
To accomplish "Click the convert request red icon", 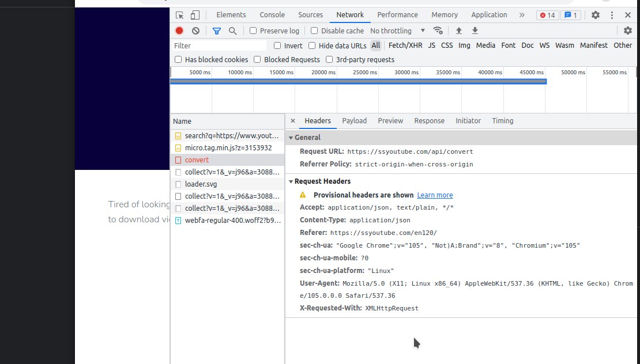I will click(178, 160).
